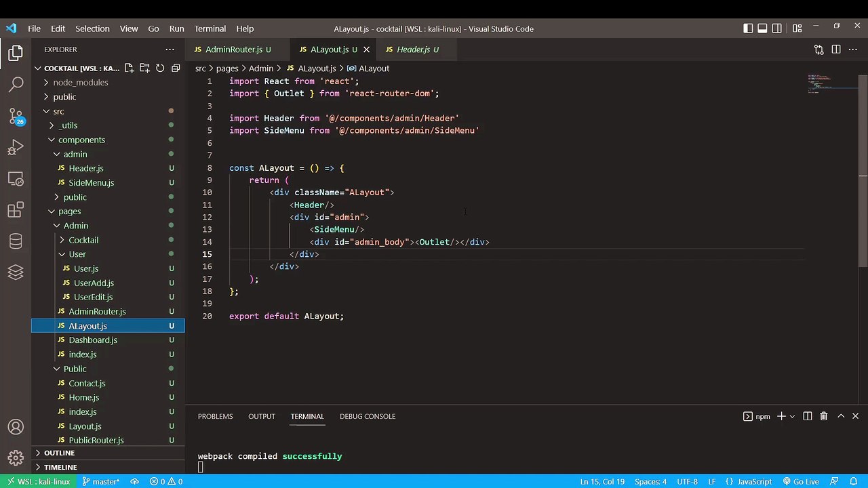Open the terminal launch profile dropdown arrow
This screenshot has width=868, height=488.
point(793,416)
